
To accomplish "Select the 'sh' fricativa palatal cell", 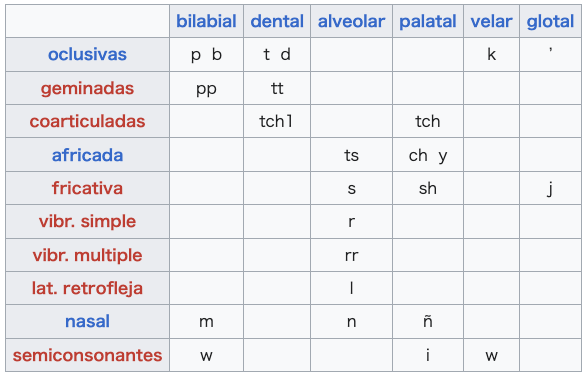I will pos(428,188).
